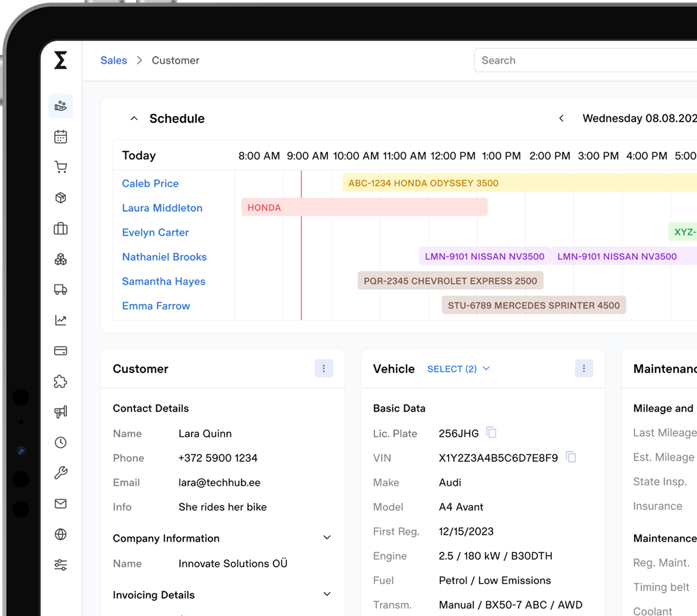The width and height of the screenshot is (697, 616).
Task: Copy the license plate 256JHG
Action: click(491, 433)
